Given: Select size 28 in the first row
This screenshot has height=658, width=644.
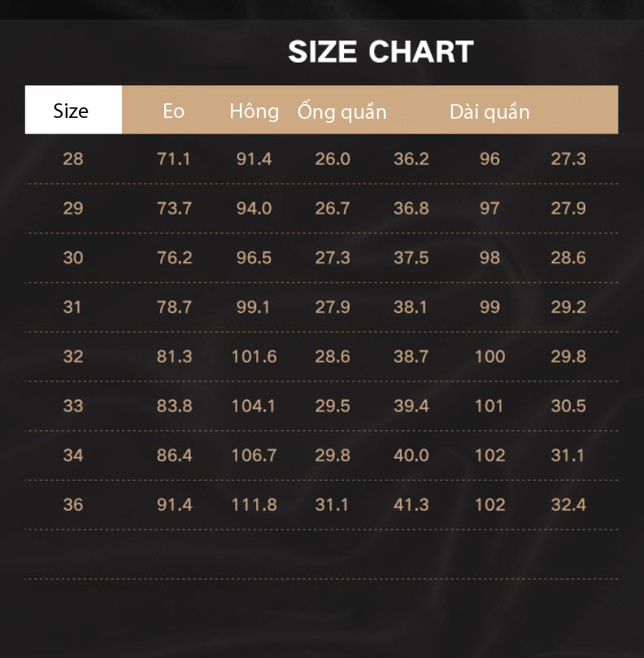Looking at the screenshot, I should point(73,159).
